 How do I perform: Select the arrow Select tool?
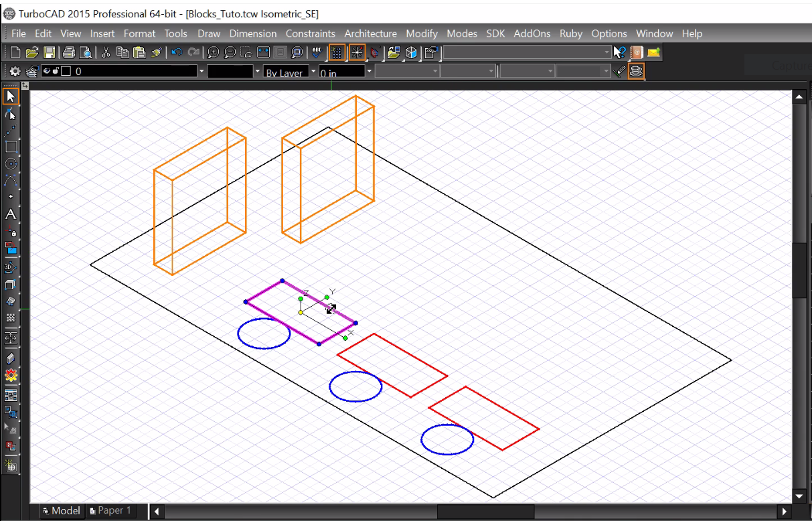pyautogui.click(x=9, y=95)
